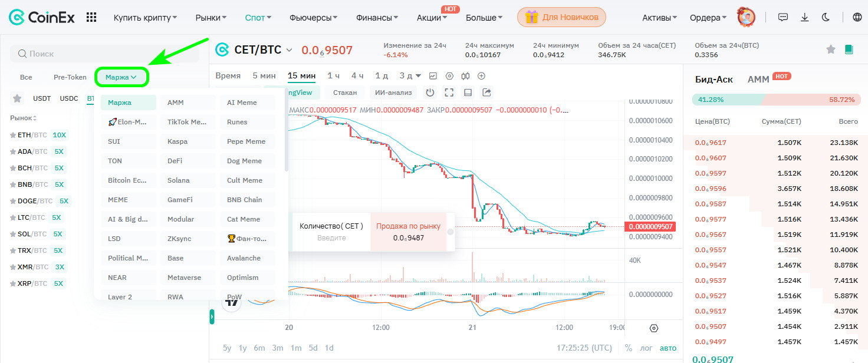The height and width of the screenshot is (363, 868).
Task: Share the chart with the share icon
Action: click(x=487, y=93)
